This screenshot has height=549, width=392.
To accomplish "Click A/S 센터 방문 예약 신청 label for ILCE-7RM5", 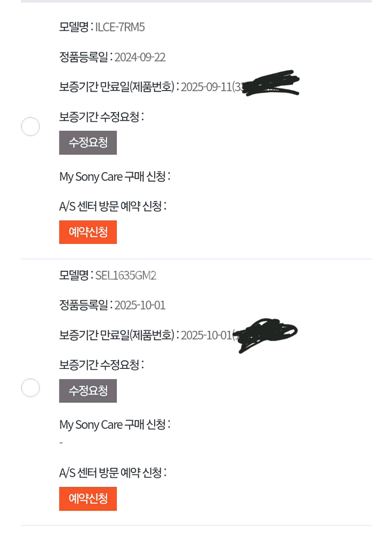I will pos(112,206).
